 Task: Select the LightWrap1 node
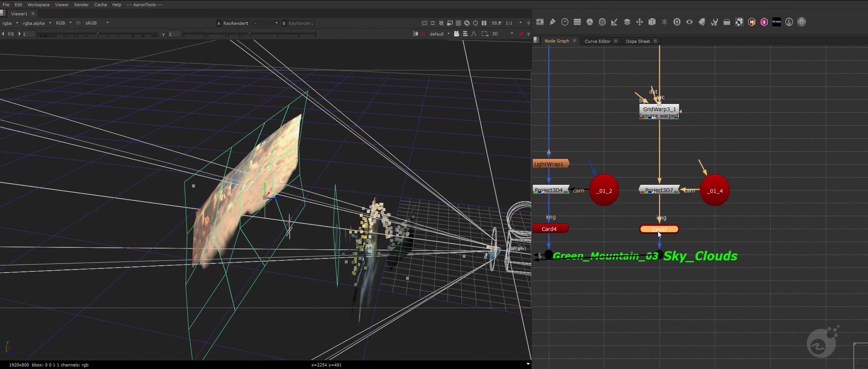549,164
